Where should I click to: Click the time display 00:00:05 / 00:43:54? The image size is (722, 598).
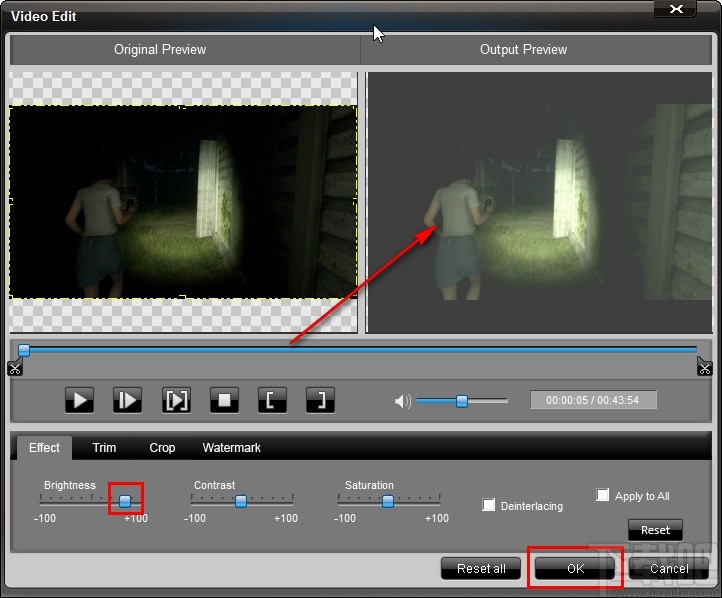[x=593, y=400]
